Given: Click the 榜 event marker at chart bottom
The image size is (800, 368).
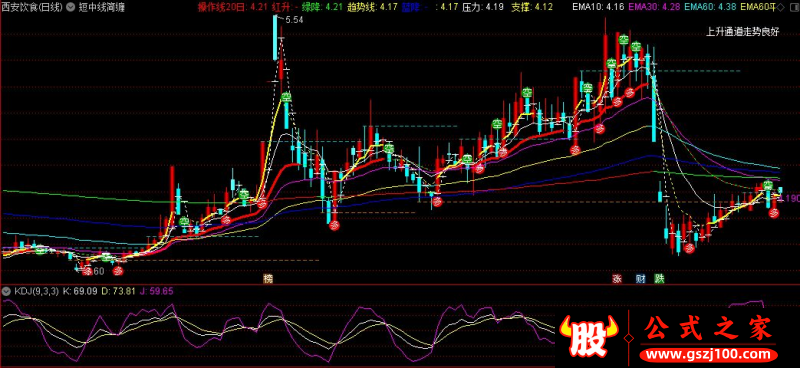Looking at the screenshot, I should [x=268, y=279].
